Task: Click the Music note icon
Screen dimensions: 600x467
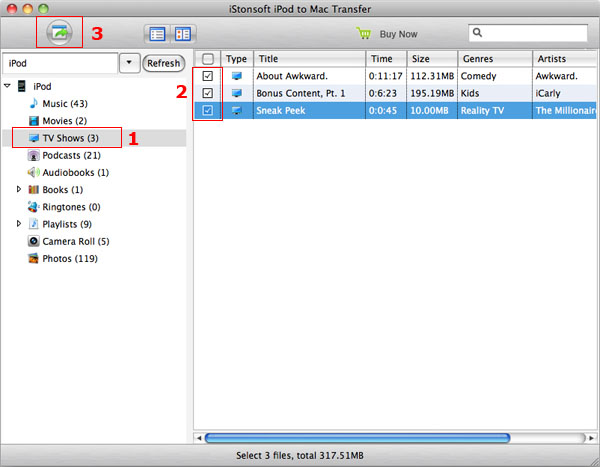Action: (x=34, y=103)
